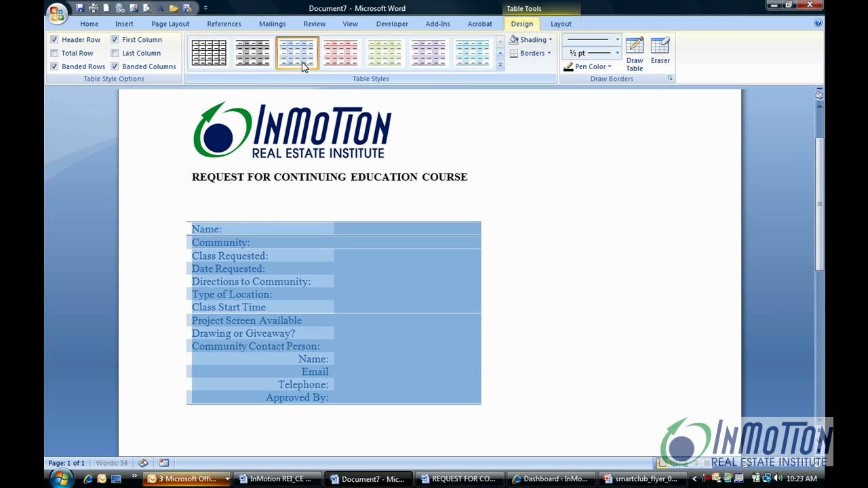Click the Windows Start orb
The image size is (868, 488).
pos(60,479)
